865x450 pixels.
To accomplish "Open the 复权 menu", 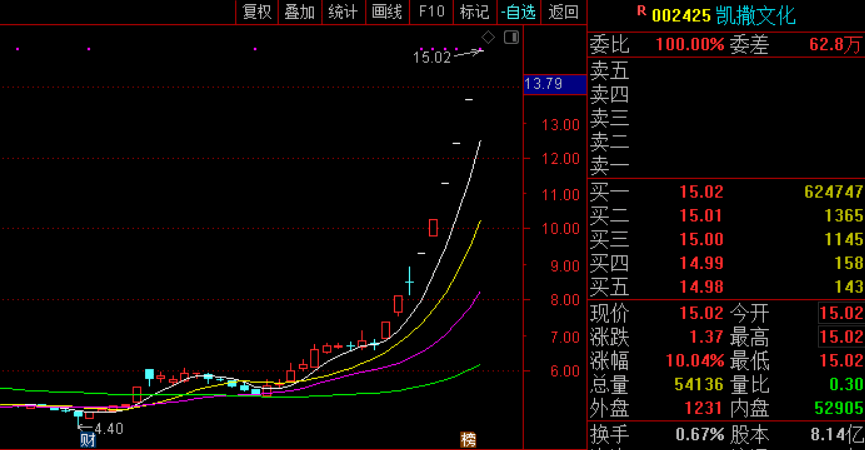I will click(258, 12).
